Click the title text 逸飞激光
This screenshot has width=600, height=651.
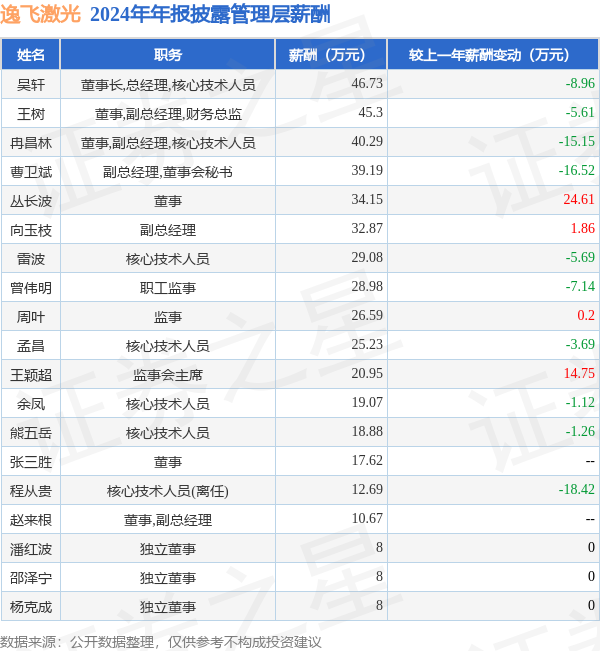tap(40, 15)
